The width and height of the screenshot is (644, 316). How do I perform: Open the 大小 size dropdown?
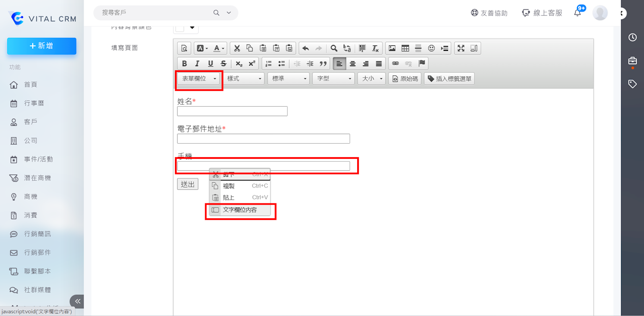[371, 79]
